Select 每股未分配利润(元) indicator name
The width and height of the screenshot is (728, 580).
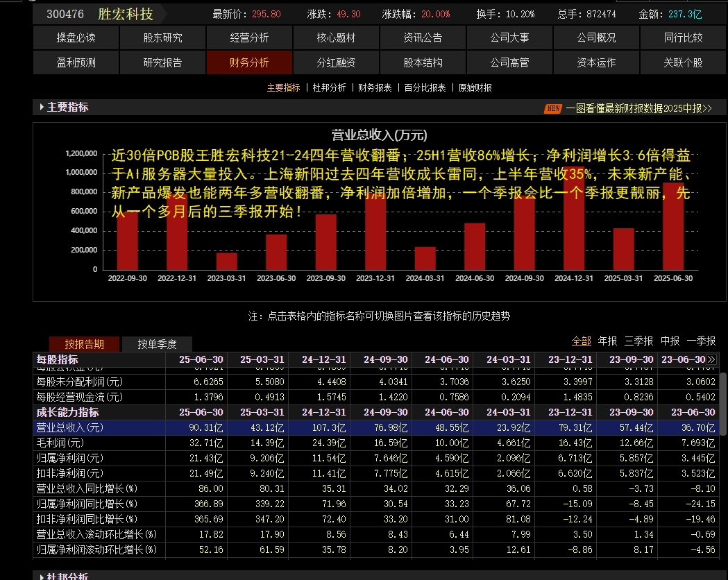click(79, 382)
